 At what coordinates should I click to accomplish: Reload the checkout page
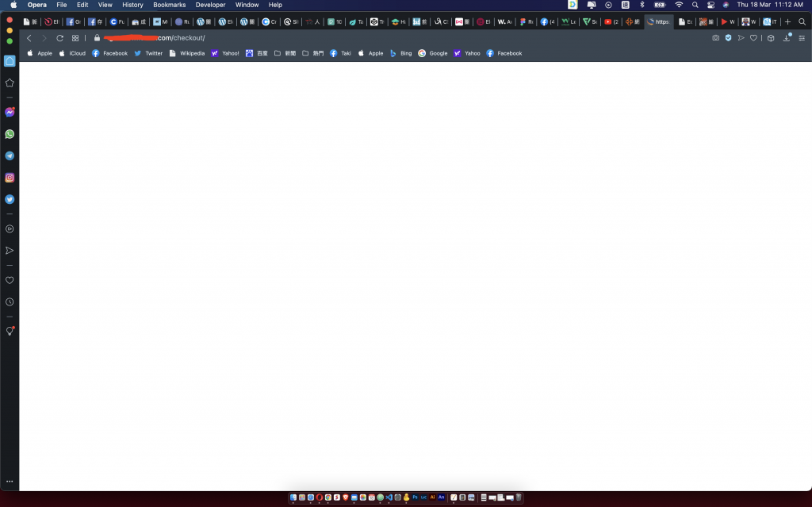[59, 38]
